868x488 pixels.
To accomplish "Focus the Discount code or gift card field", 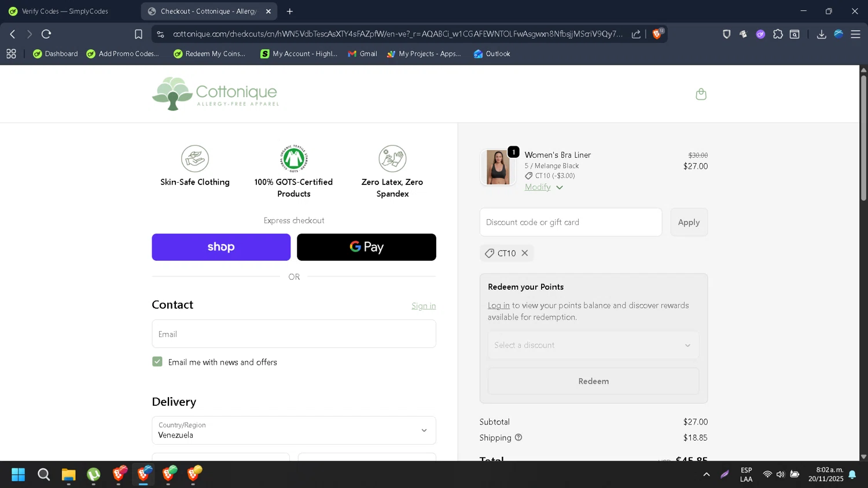I will click(571, 222).
